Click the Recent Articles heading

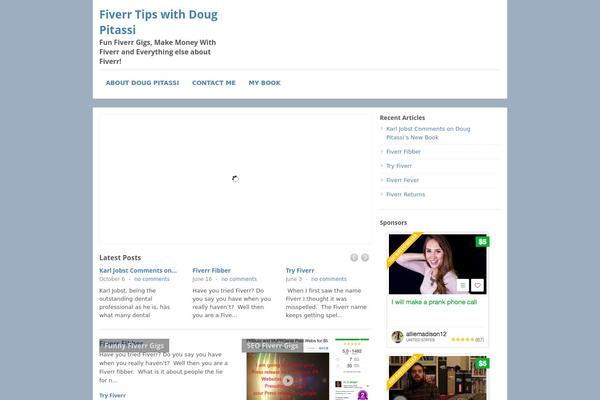402,118
